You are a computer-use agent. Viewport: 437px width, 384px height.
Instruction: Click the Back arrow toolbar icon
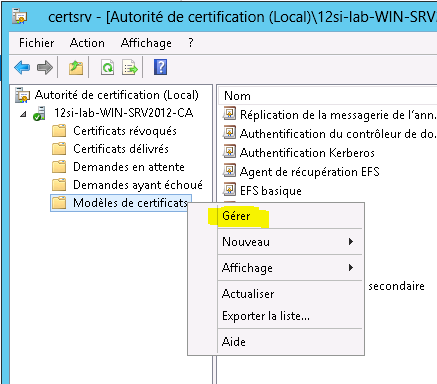click(x=22, y=68)
